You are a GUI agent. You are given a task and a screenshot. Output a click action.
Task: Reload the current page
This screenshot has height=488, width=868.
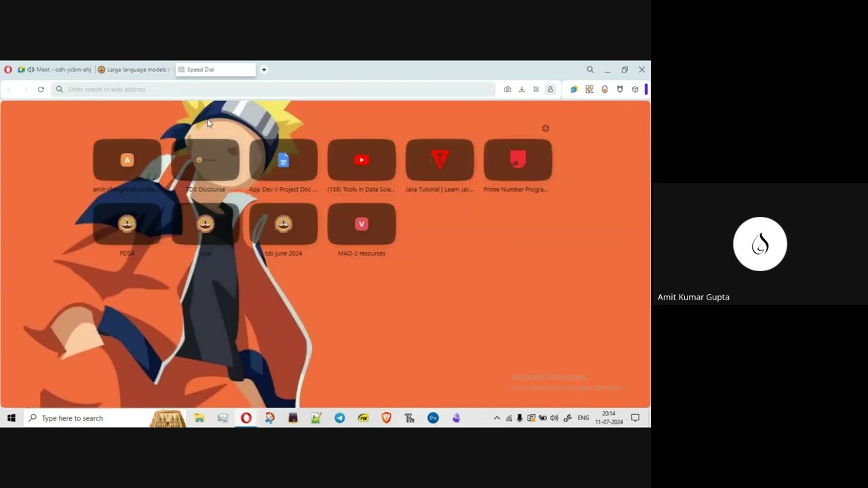pos(41,89)
